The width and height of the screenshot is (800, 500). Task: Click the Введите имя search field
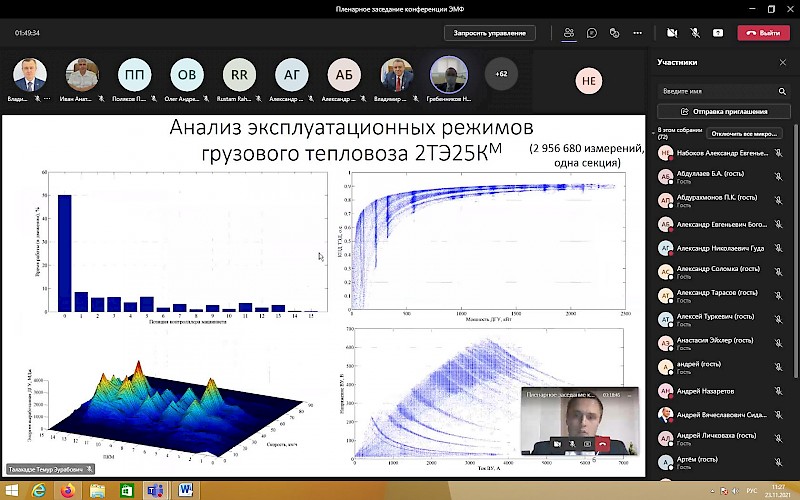click(715, 91)
